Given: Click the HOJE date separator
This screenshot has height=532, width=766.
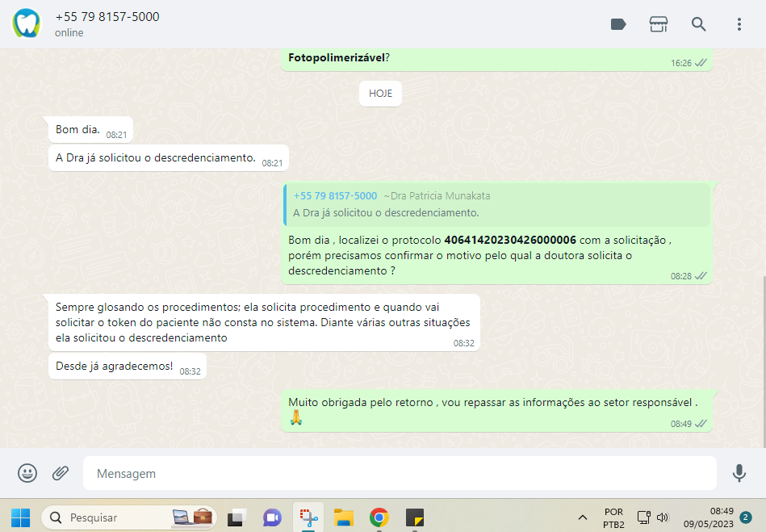Looking at the screenshot, I should coord(380,94).
